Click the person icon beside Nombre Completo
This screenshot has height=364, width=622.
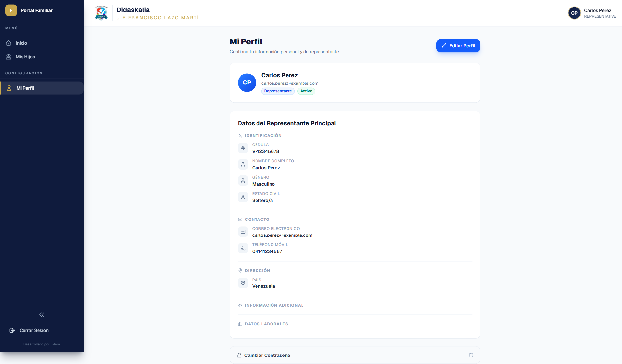[x=243, y=164]
